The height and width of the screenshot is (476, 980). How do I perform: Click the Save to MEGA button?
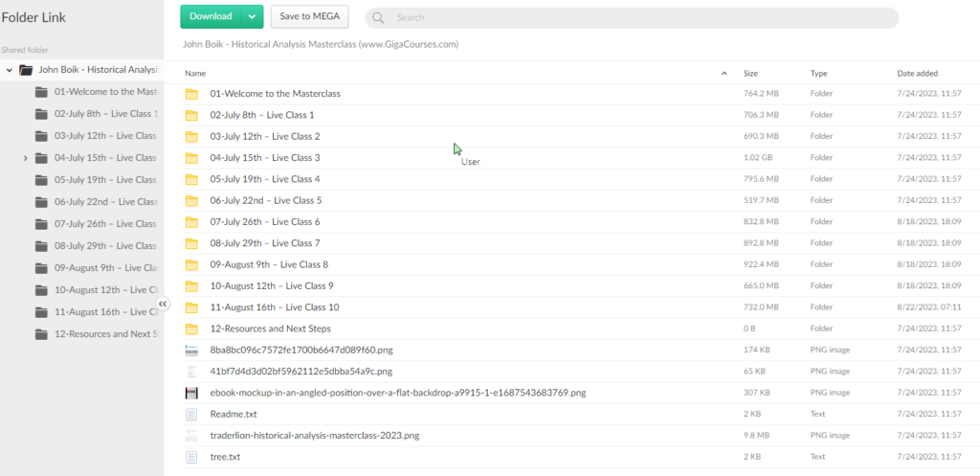[309, 16]
